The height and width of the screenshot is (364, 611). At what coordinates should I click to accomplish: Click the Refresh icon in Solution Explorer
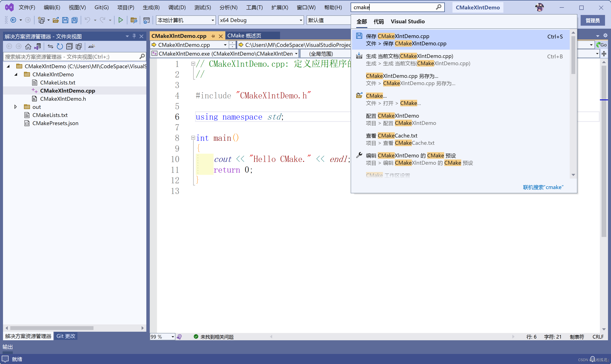pyautogui.click(x=60, y=46)
